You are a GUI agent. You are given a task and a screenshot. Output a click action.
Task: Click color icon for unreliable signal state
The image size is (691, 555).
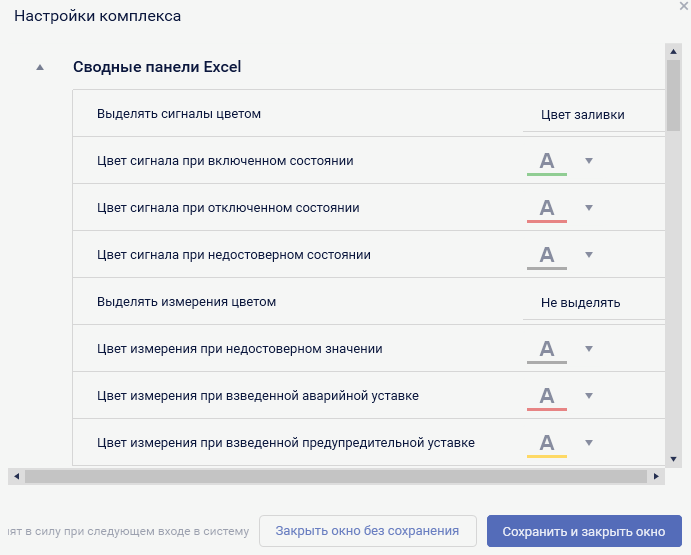click(546, 255)
